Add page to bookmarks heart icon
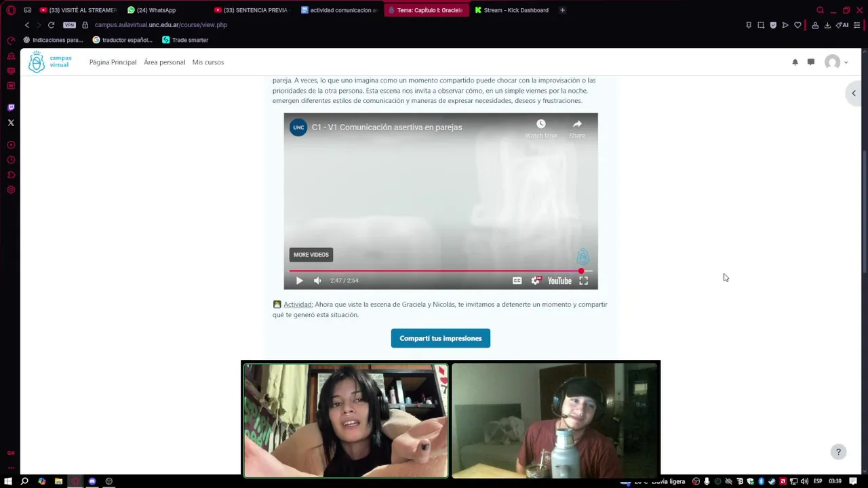Viewport: 868px width, 488px height. 797,25
